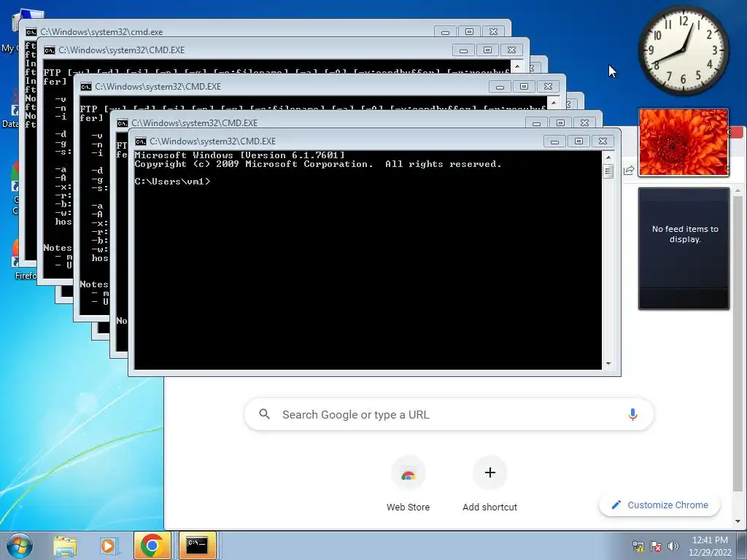This screenshot has width=747, height=560.
Task: Click the Search Google or type a URL box
Action: coord(449,414)
